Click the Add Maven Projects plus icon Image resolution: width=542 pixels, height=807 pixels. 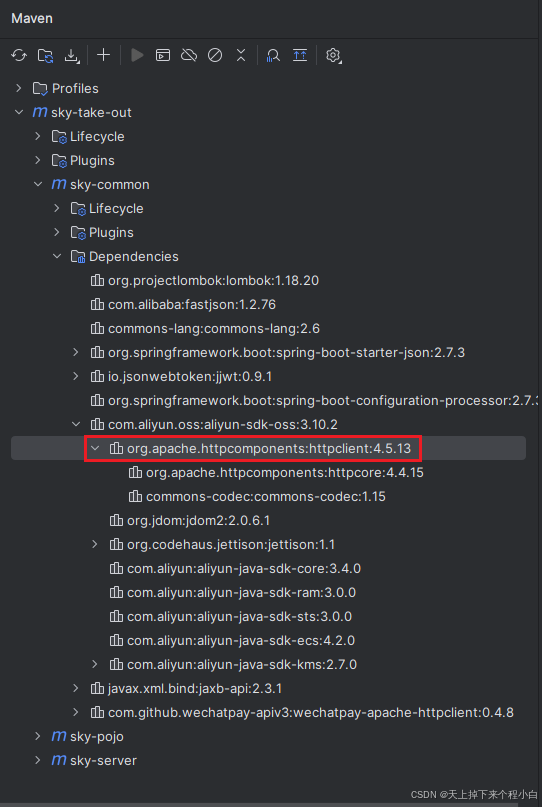pos(104,55)
